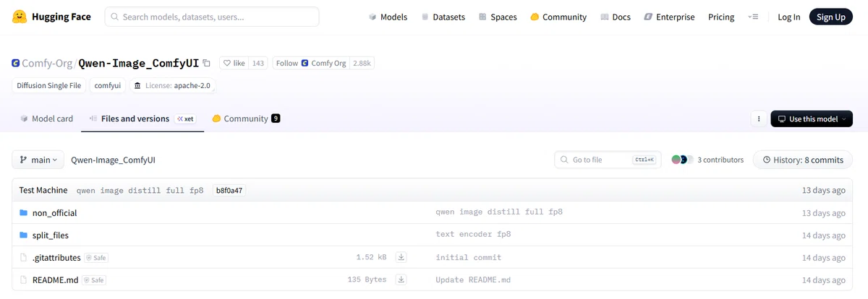Open the text encoder fp8 commit
Image resolution: width=868 pixels, height=299 pixels.
(474, 235)
